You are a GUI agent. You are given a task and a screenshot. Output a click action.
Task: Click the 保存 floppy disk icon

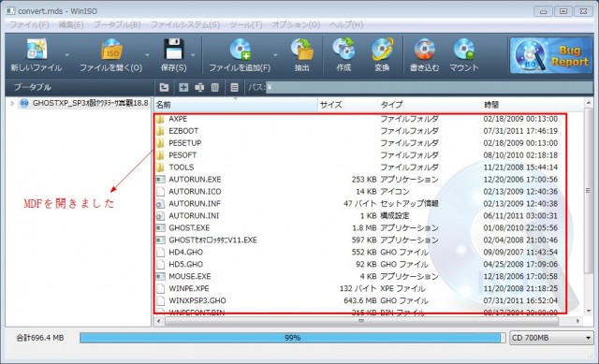pyautogui.click(x=174, y=49)
